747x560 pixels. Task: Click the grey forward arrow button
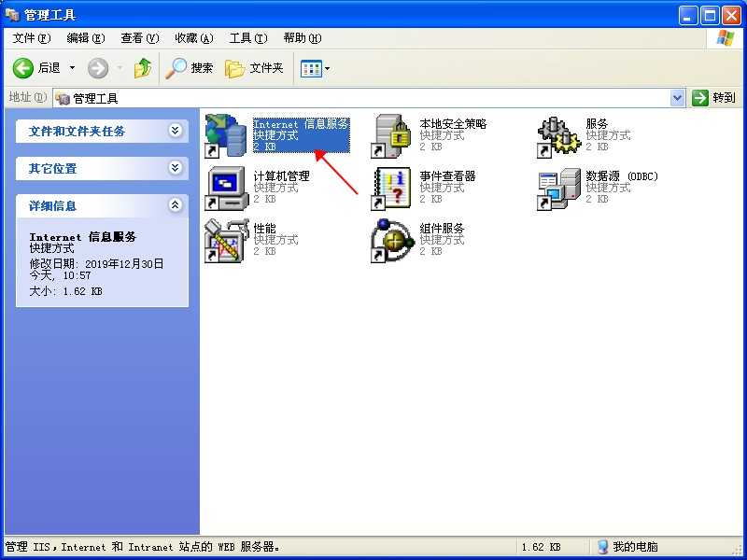98,68
